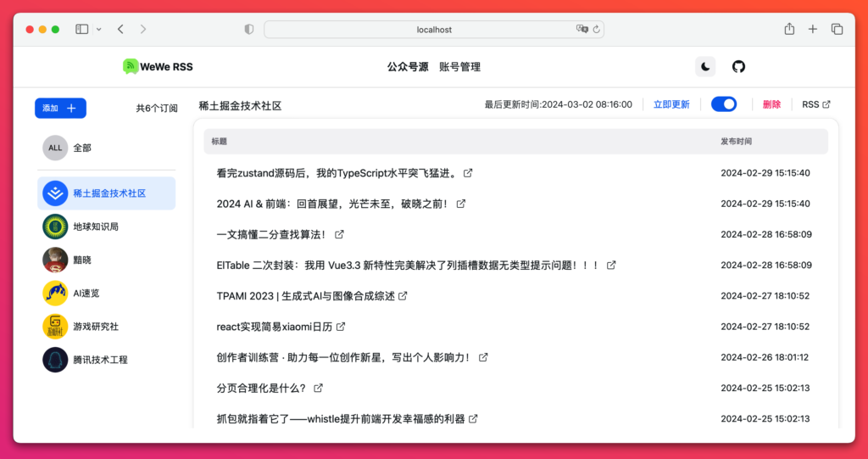The width and height of the screenshot is (868, 459).
Task: Click the privacy shield icon
Action: click(x=249, y=30)
